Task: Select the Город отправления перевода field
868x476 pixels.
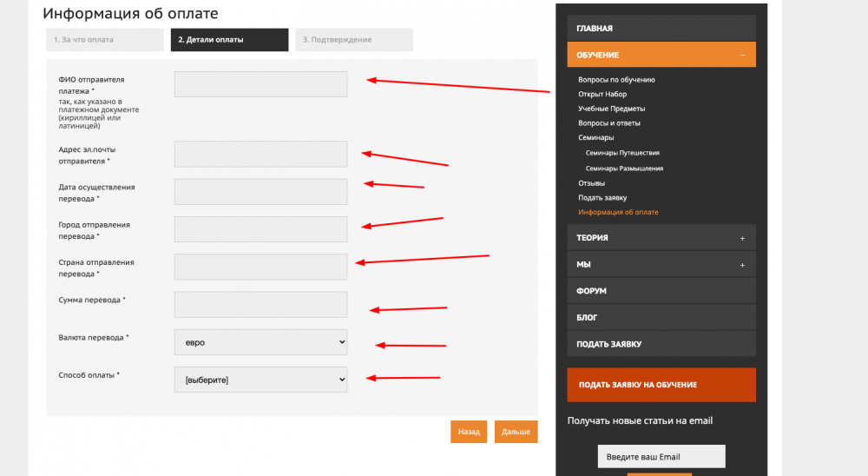Action: pyautogui.click(x=260, y=229)
